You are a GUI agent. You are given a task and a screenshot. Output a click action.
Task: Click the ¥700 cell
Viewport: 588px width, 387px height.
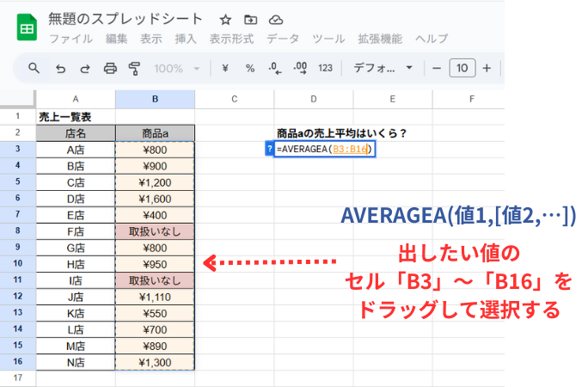coord(155,329)
